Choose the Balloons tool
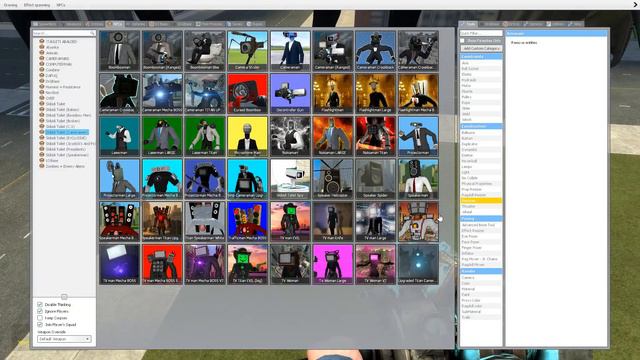This screenshot has height=360, width=640. (x=481, y=133)
